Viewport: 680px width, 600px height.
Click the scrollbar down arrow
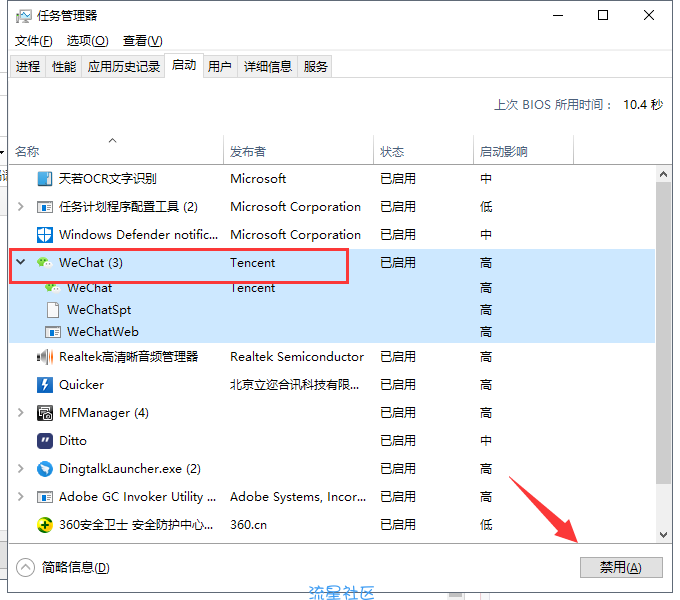tap(663, 535)
